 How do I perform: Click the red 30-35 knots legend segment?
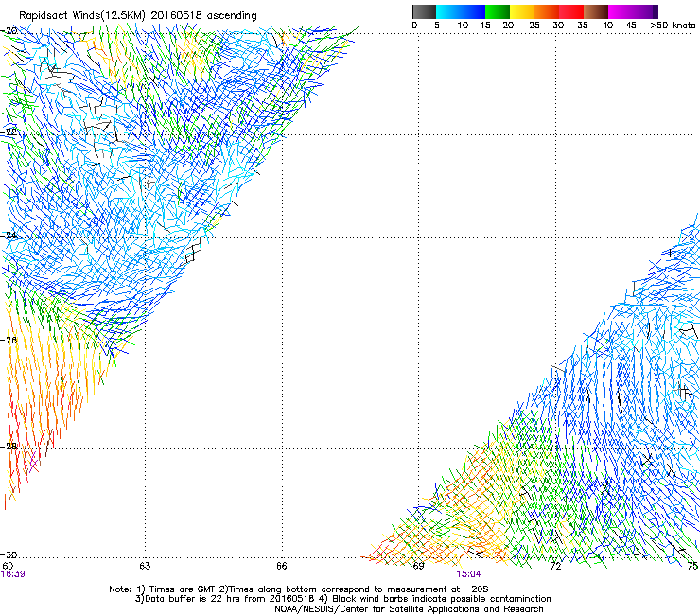[571, 11]
